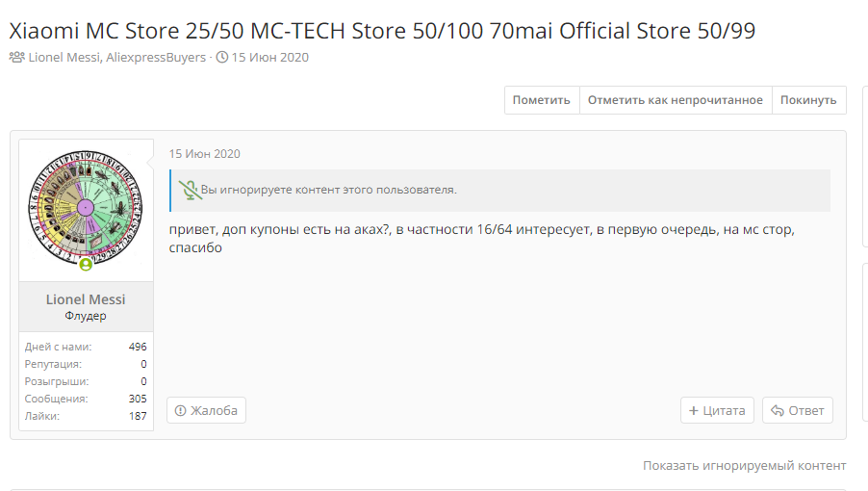Image resolution: width=868 pixels, height=491 pixels.
Task: Open AliexpressBuyers participant link
Action: tap(156, 57)
